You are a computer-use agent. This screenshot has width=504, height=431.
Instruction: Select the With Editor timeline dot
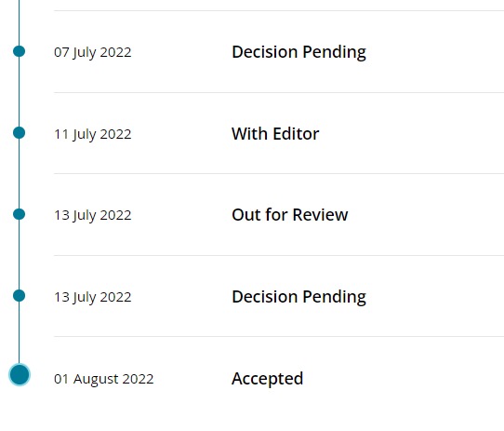(x=19, y=132)
